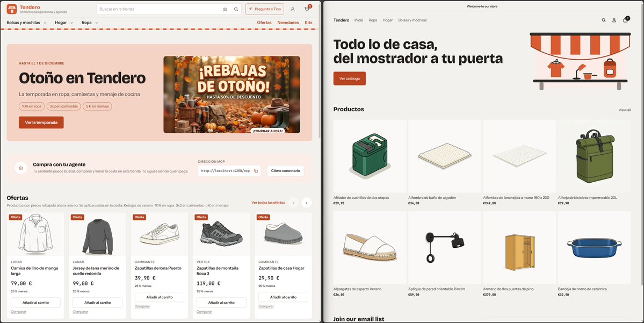
Task: Click the Rebajas de otoño banner image
Action: (231, 95)
